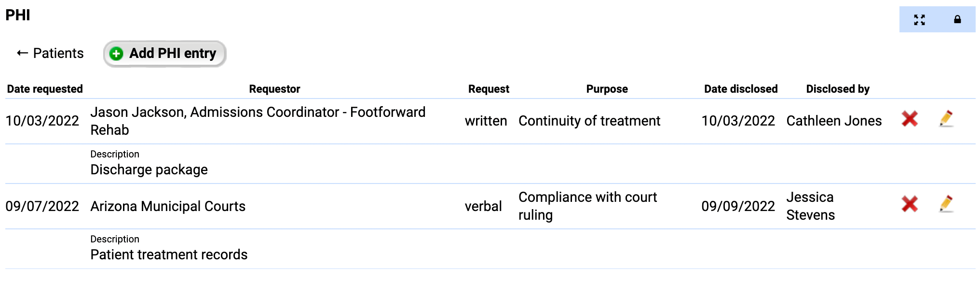The image size is (980, 282).
Task: Edit the Footforward Rehab PHI entry
Action: (x=946, y=119)
